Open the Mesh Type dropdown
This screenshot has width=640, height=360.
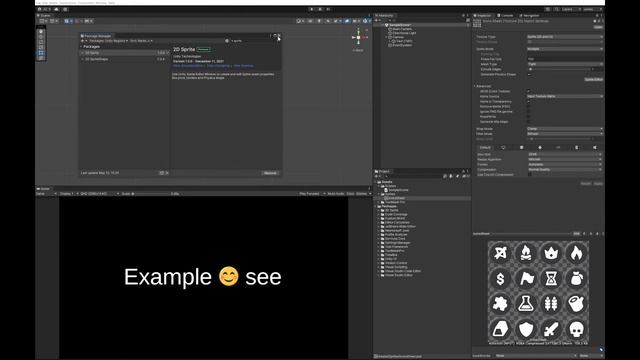(x=565, y=64)
